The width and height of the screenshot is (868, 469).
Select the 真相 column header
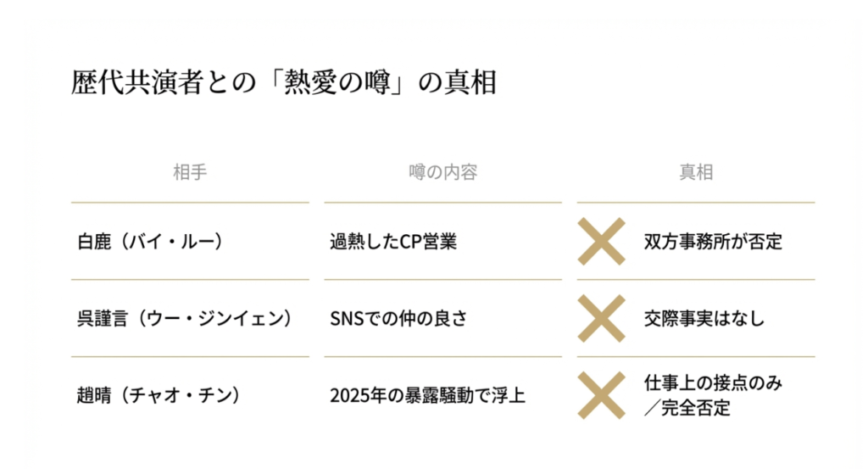pyautogui.click(x=696, y=172)
